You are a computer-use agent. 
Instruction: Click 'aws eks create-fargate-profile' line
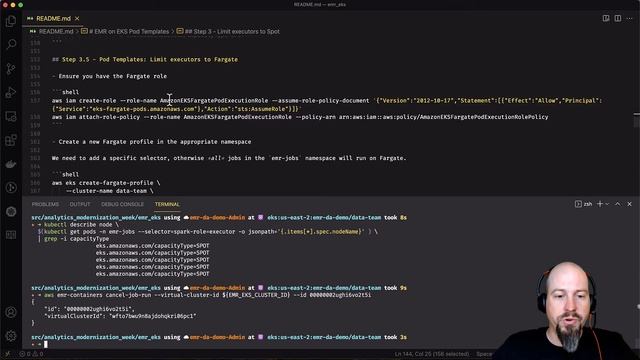point(106,183)
